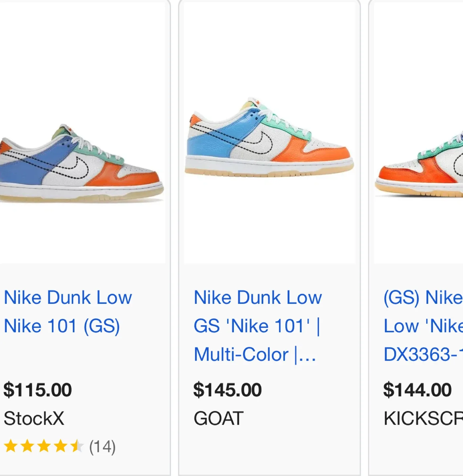Click the $115.00 price on StockX card
463x476 pixels.
click(x=37, y=390)
